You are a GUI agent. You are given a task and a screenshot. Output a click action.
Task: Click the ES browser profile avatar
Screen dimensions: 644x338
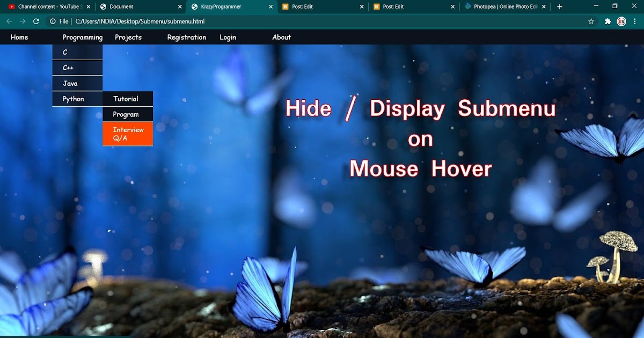(x=621, y=21)
